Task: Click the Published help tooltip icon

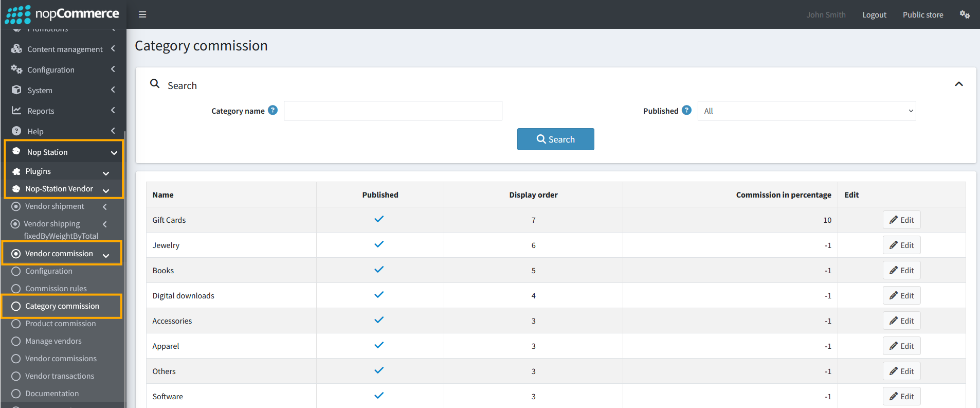Action: pyautogui.click(x=687, y=110)
